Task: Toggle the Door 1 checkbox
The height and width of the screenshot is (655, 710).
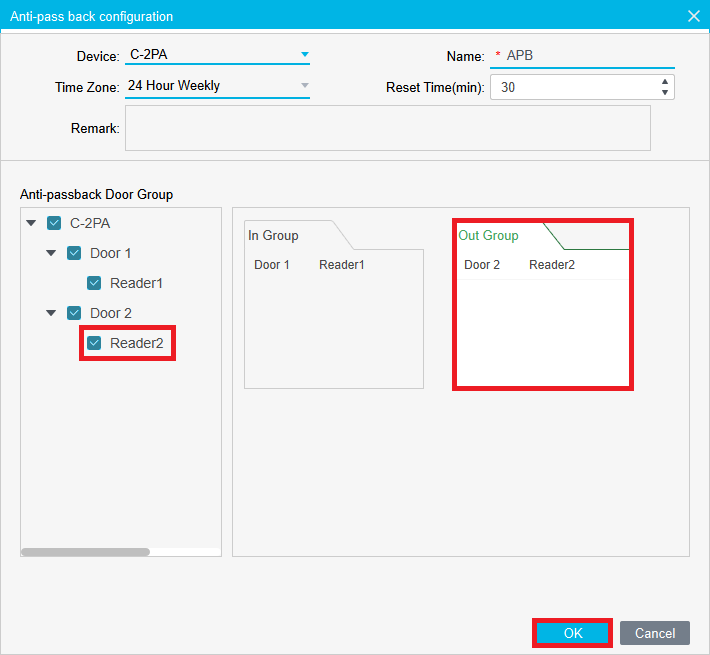Action: pos(74,253)
